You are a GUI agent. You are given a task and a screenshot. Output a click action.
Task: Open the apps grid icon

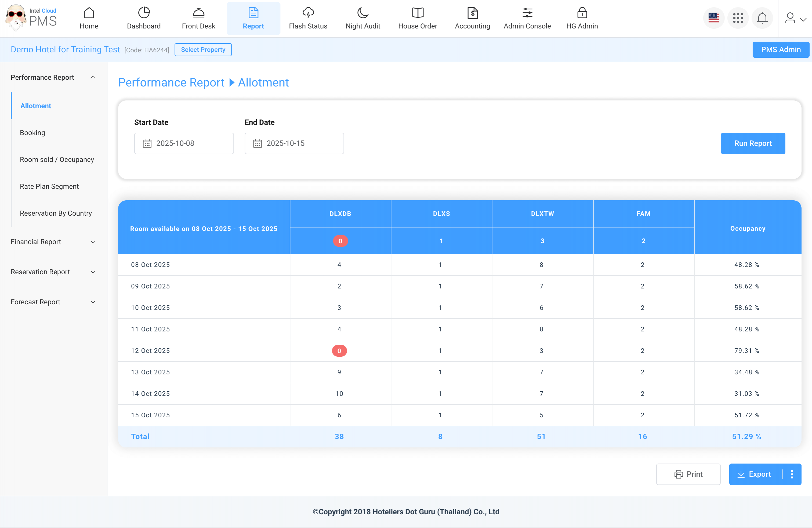pyautogui.click(x=738, y=18)
